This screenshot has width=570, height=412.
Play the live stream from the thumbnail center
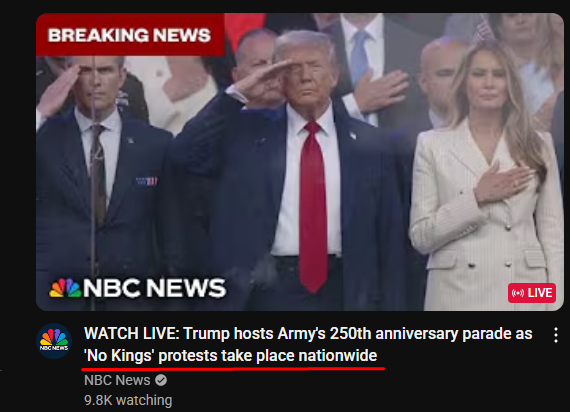coord(300,162)
